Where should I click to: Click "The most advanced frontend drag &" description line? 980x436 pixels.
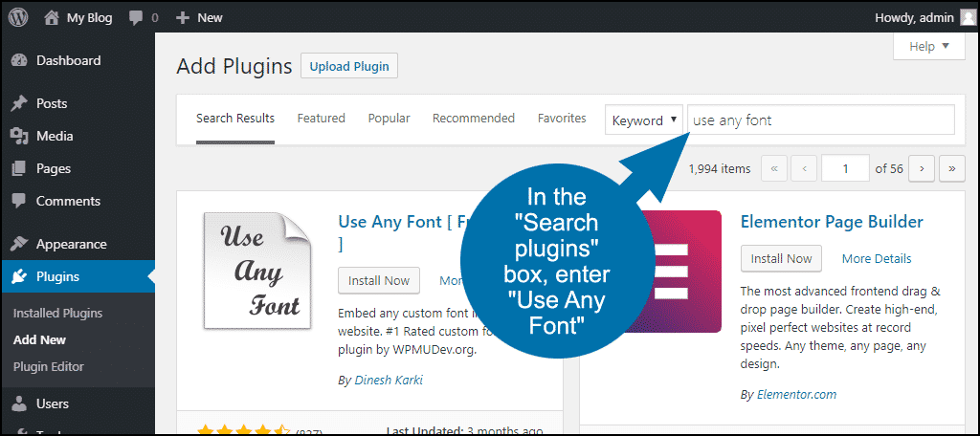click(840, 291)
